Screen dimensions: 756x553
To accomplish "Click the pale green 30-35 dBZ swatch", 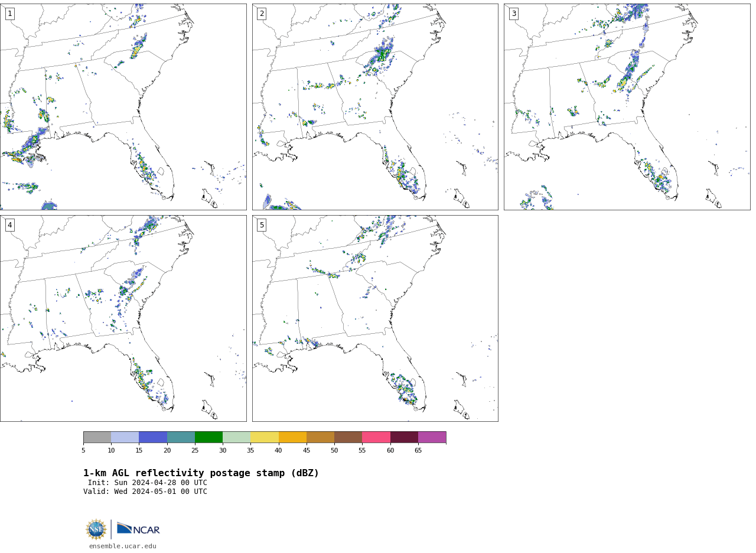I will click(236, 437).
